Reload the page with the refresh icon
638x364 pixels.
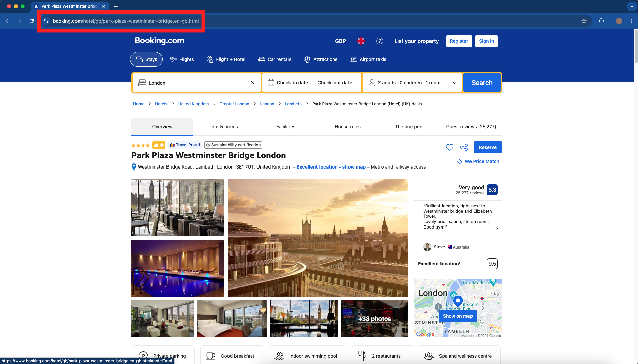click(x=32, y=21)
